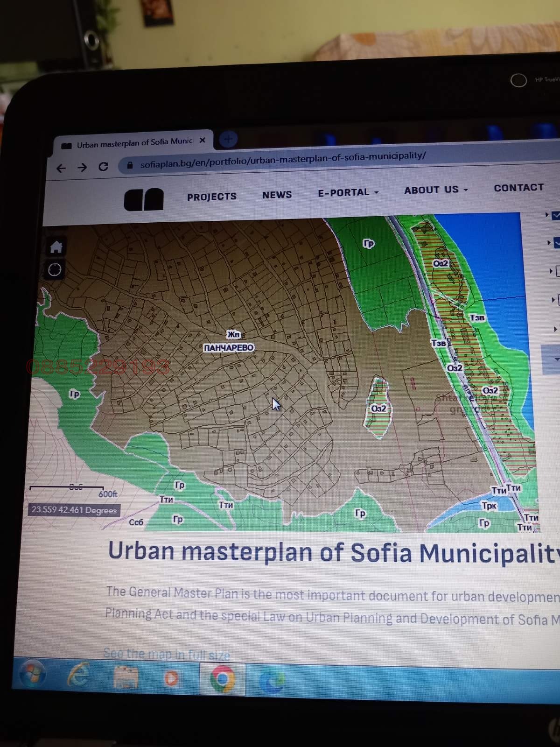The height and width of the screenshot is (747, 560).
Task: Open the E-PORTAL dropdown menu
Action: click(x=348, y=192)
